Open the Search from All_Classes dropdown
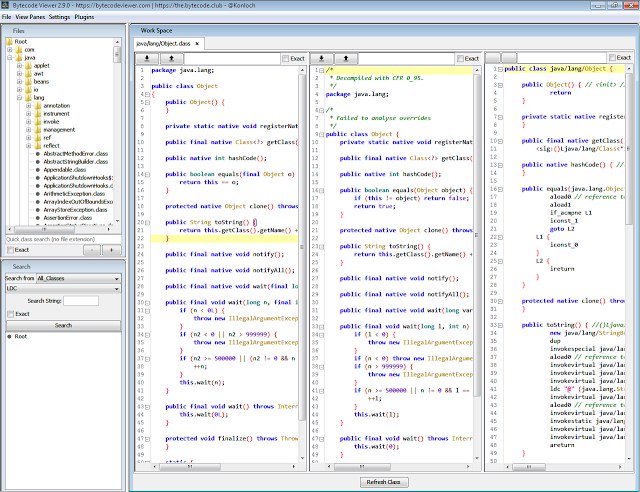The width and height of the screenshot is (640, 492). [x=78, y=278]
